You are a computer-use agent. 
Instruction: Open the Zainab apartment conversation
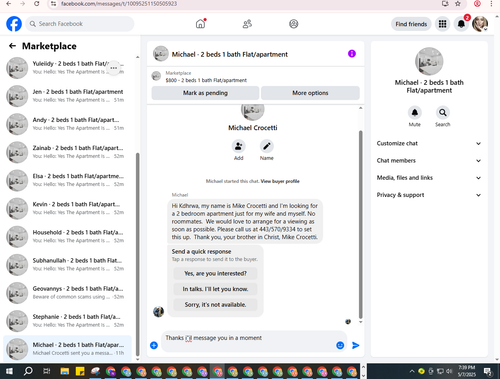click(x=67, y=152)
